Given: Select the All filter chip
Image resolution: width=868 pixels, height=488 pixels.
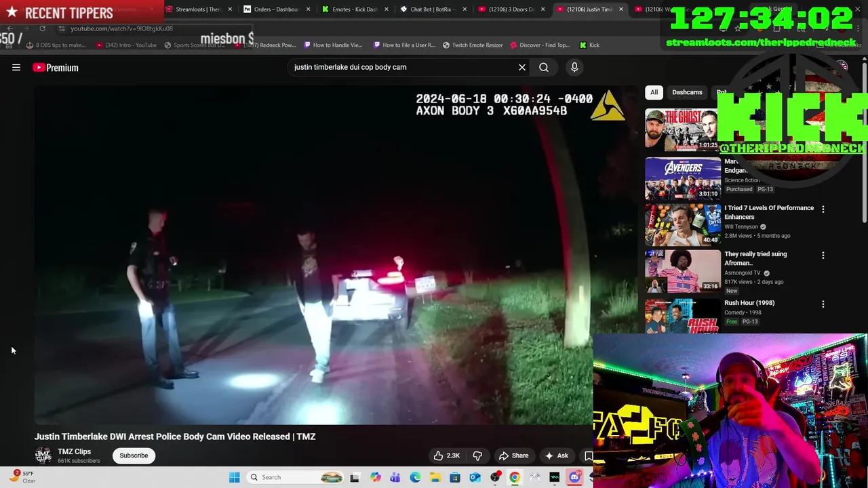Looking at the screenshot, I should pos(654,92).
